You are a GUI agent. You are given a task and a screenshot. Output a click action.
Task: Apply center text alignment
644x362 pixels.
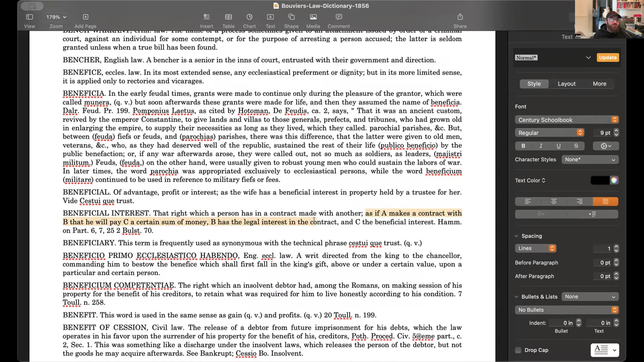tap(553, 201)
